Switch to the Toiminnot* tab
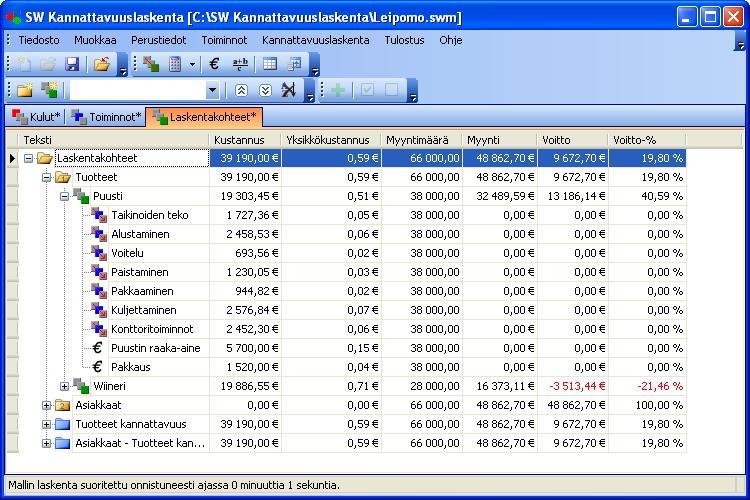 tap(106, 117)
